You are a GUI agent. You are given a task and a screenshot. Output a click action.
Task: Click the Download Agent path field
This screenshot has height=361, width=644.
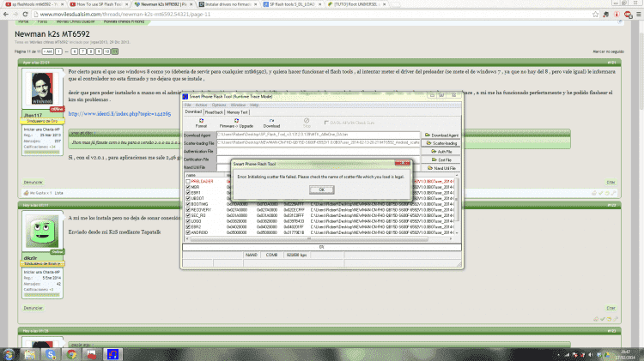click(319, 135)
